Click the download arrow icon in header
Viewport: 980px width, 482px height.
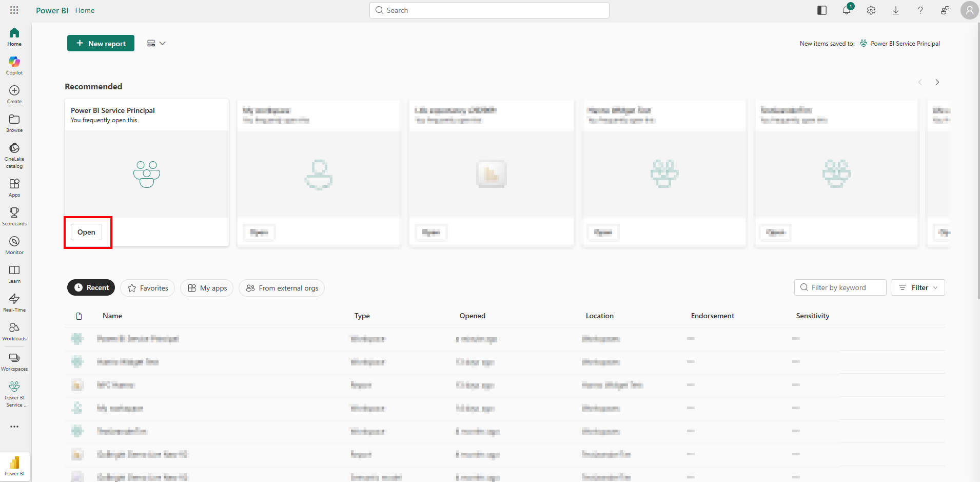tap(896, 10)
